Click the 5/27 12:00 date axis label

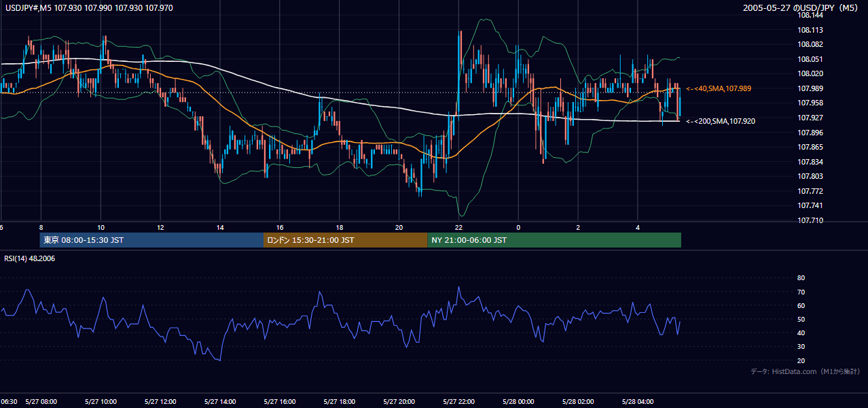pos(160,402)
